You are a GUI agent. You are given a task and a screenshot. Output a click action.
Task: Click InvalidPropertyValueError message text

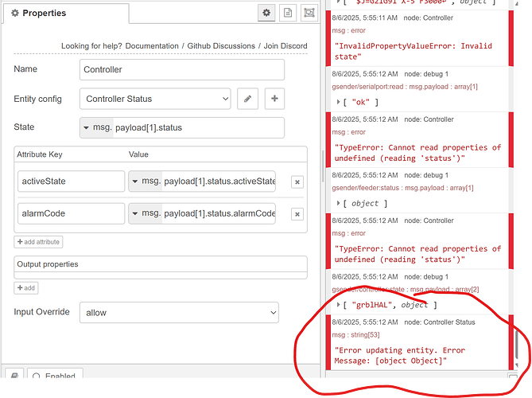pos(413,51)
